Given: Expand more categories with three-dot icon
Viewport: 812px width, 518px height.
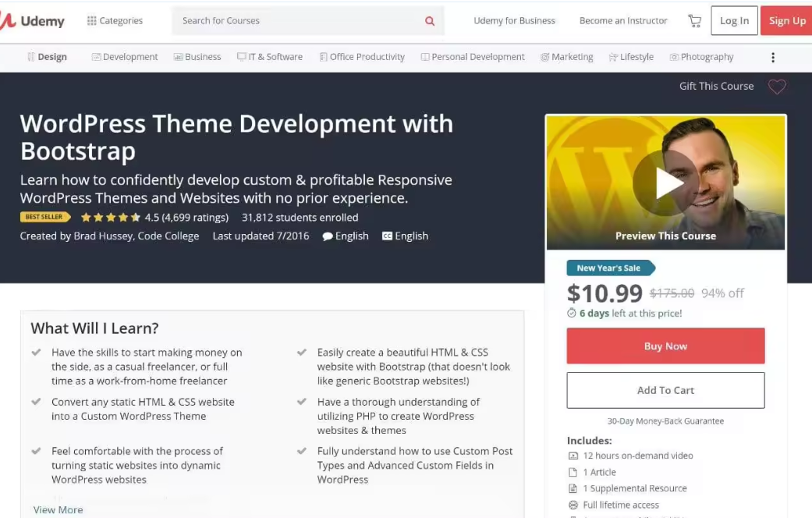Looking at the screenshot, I should coord(773,57).
